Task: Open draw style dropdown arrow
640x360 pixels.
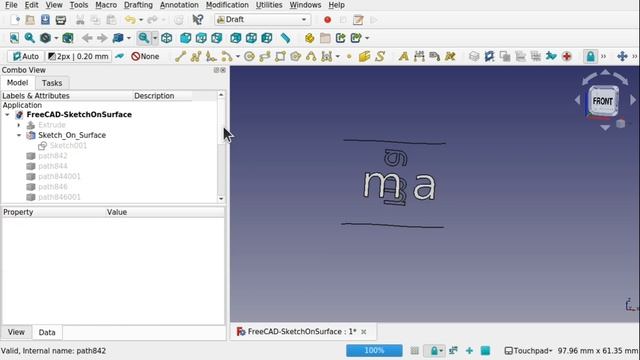Action: pyautogui.click(x=56, y=38)
